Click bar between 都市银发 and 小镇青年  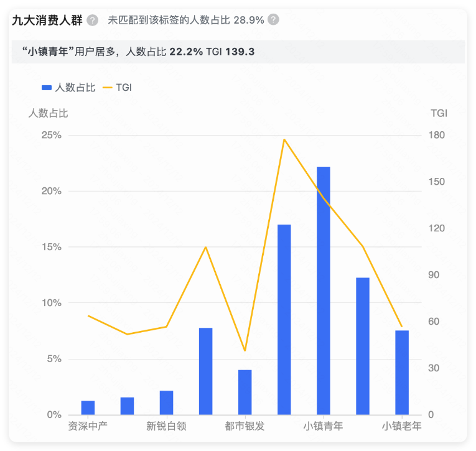pyautogui.click(x=284, y=319)
